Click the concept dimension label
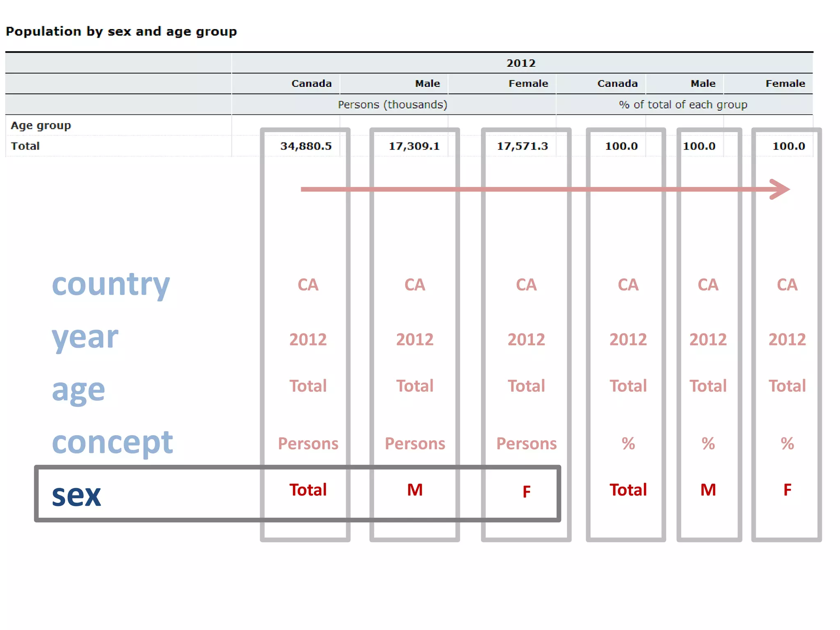This screenshot has width=840, height=630. click(112, 443)
